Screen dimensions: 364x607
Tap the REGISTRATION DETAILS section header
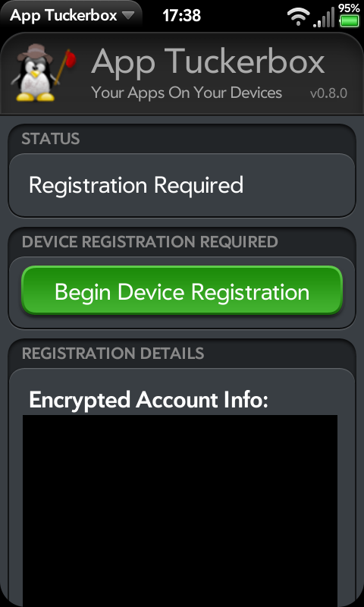[113, 353]
